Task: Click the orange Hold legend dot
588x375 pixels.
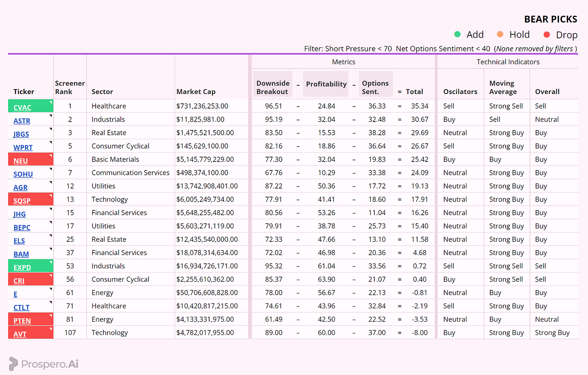Action: [500, 34]
